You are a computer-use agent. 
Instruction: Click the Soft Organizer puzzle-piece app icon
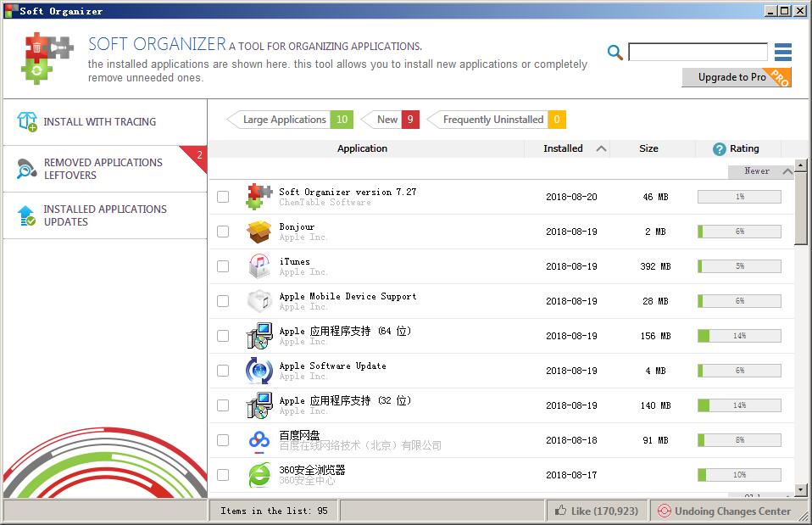[259, 195]
